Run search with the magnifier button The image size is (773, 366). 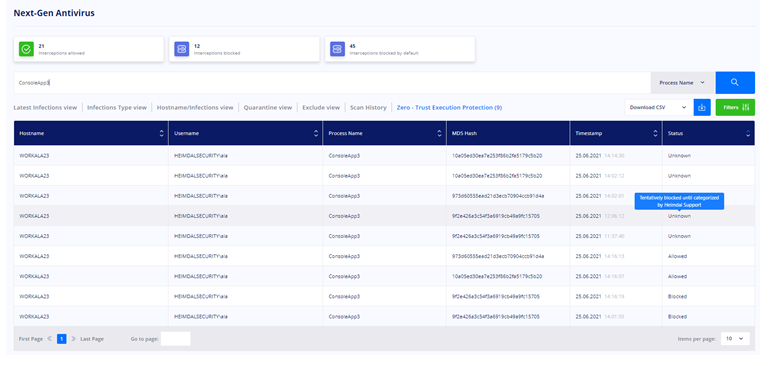tap(735, 83)
